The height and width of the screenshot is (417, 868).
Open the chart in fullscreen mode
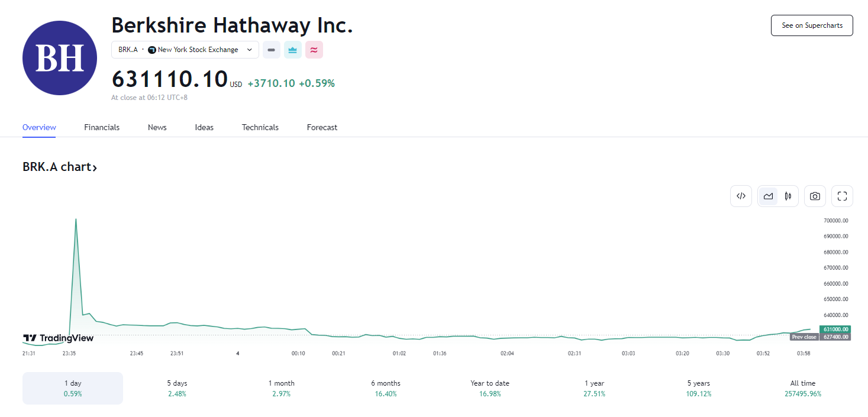coord(843,196)
